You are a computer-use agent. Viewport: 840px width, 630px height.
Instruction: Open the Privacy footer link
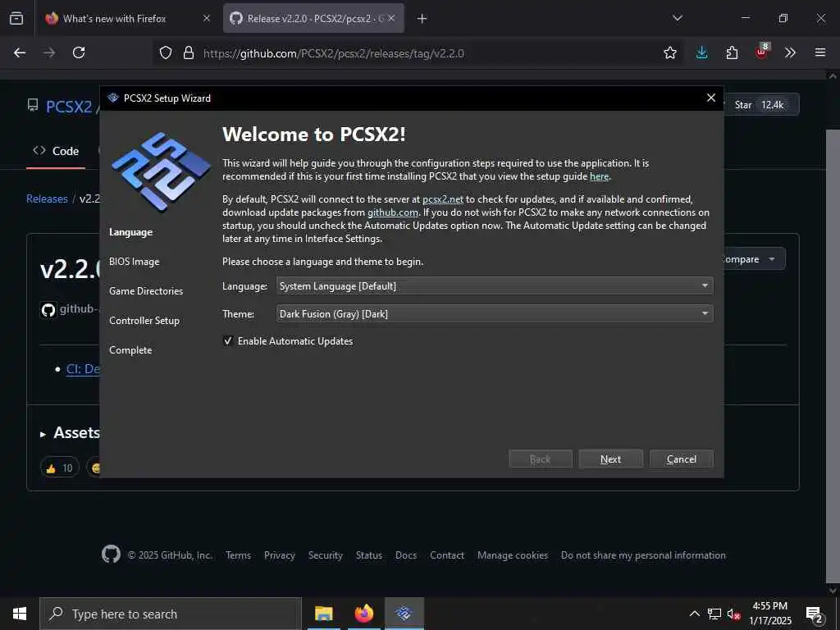coord(280,555)
